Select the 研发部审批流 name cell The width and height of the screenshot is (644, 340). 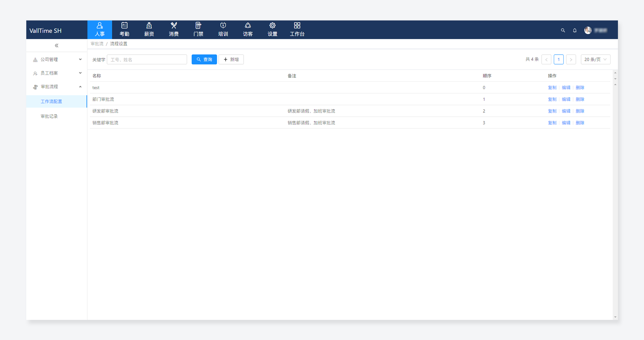(x=105, y=111)
